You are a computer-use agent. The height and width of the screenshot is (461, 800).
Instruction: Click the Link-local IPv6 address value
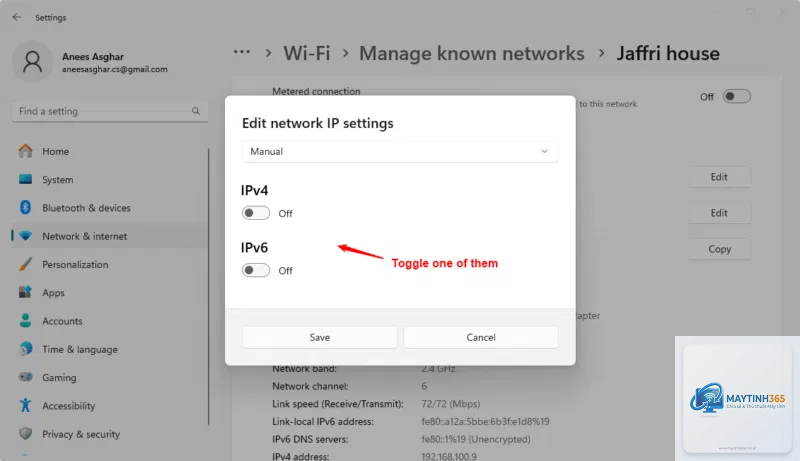pos(485,421)
